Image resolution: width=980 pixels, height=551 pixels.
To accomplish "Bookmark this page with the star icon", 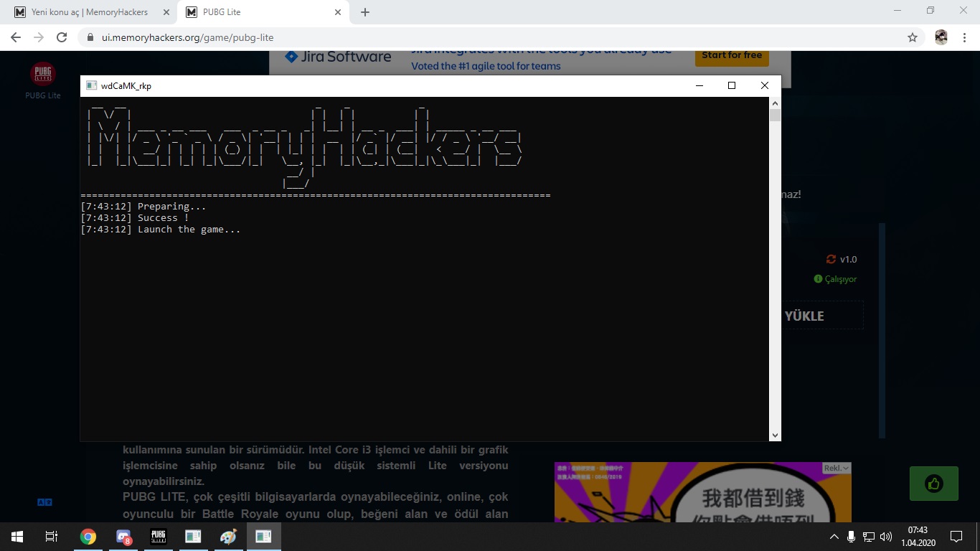I will click(x=913, y=37).
